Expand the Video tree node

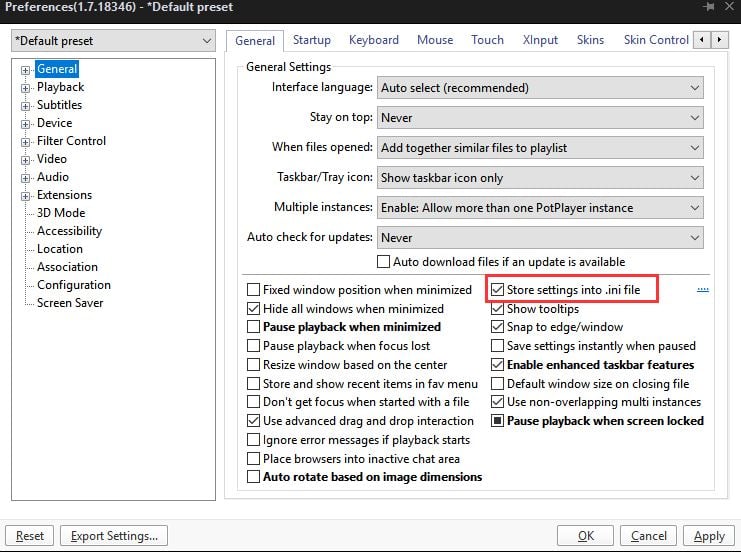click(x=26, y=160)
